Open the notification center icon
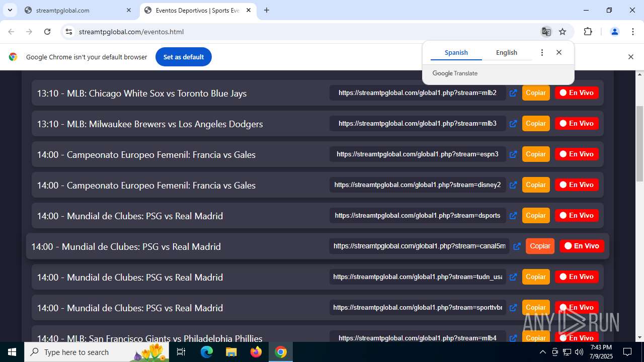Image resolution: width=644 pixels, height=362 pixels. 627,352
